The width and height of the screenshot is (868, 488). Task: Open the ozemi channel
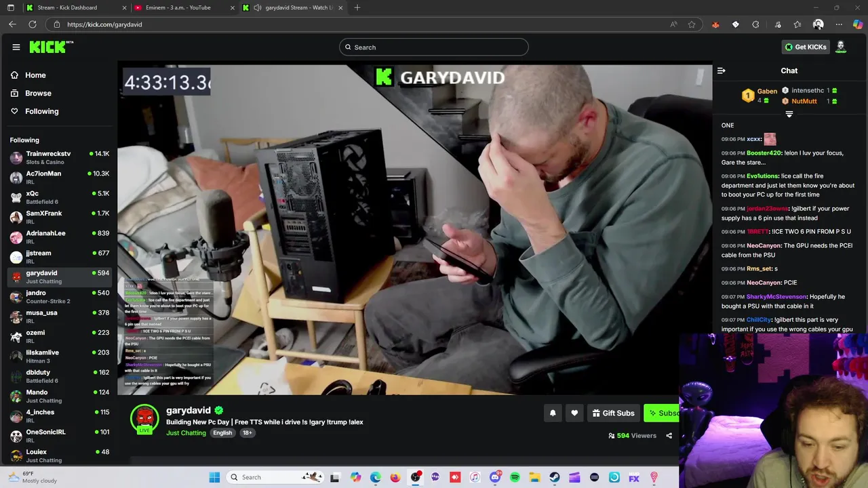point(59,336)
